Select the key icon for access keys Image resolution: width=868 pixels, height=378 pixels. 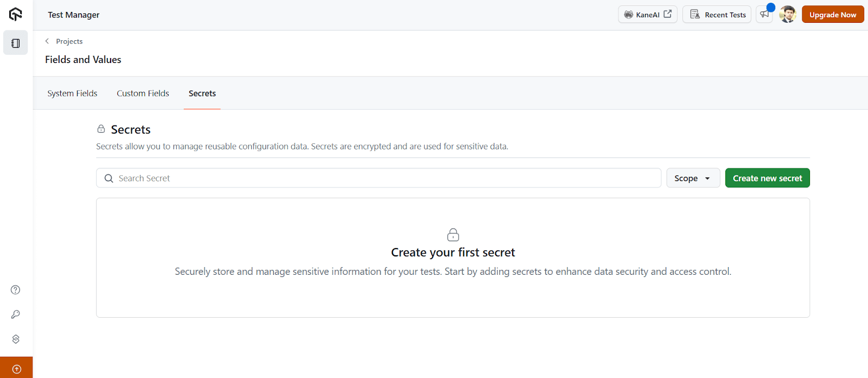[15, 314]
